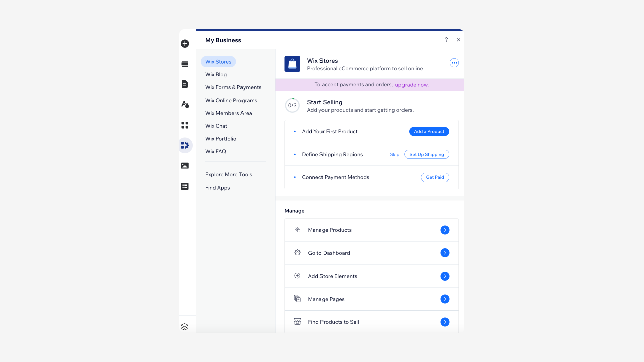Image resolution: width=644 pixels, height=362 pixels.
Task: Click the Start Selling heading
Action: 325,102
